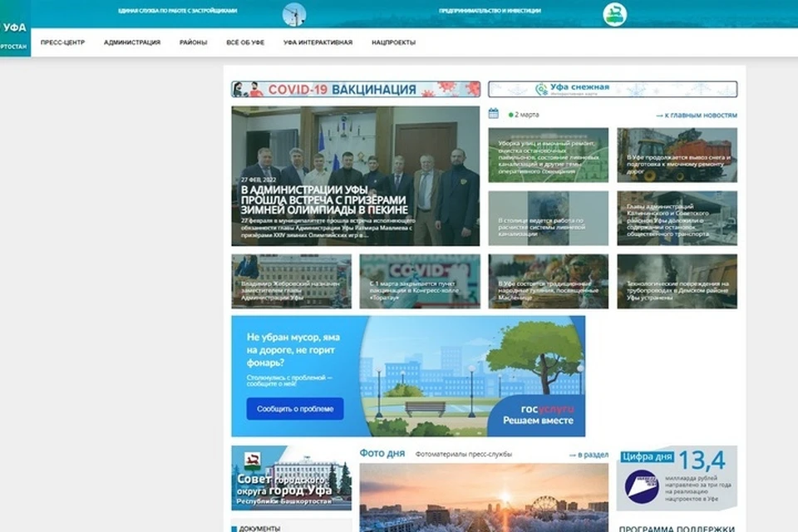Click the round emblem in Цифра дня block
Viewport: 798px width, 532px height.
[641, 486]
